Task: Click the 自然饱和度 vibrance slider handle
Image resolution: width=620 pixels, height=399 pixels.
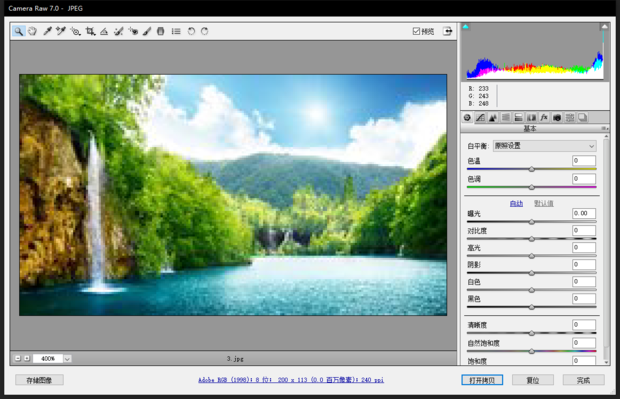Action: click(x=532, y=351)
